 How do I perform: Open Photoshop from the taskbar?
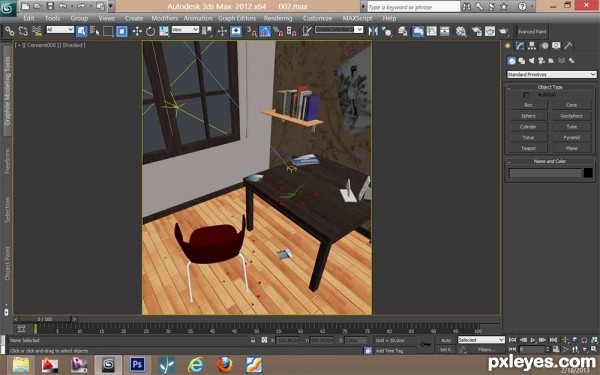click(x=137, y=364)
